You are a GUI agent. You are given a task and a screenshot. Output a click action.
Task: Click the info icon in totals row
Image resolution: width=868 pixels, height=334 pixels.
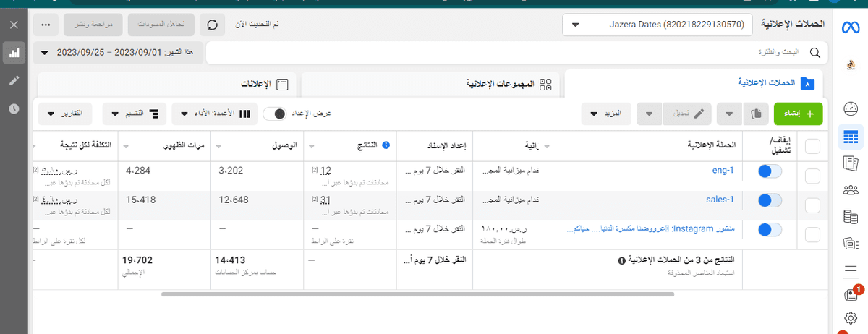point(621,260)
